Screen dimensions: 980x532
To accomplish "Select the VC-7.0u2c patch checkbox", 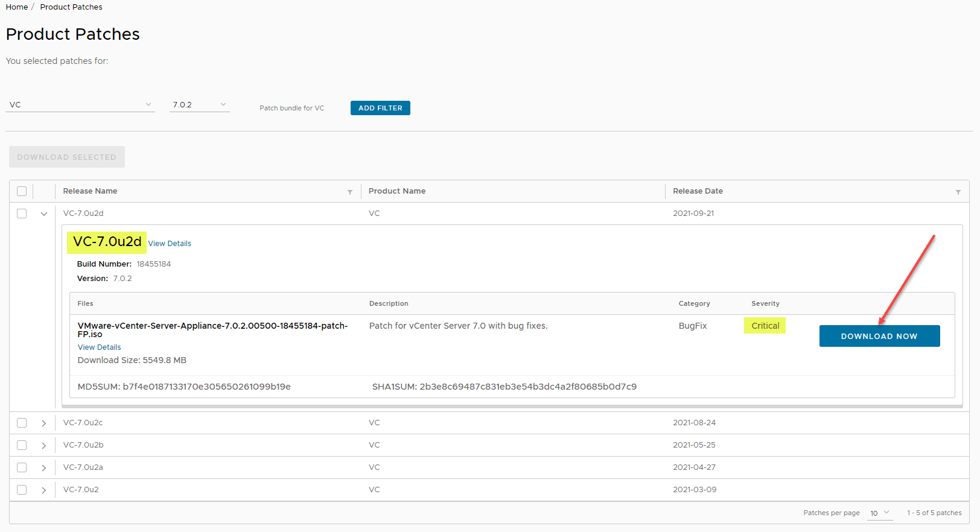I will point(22,423).
